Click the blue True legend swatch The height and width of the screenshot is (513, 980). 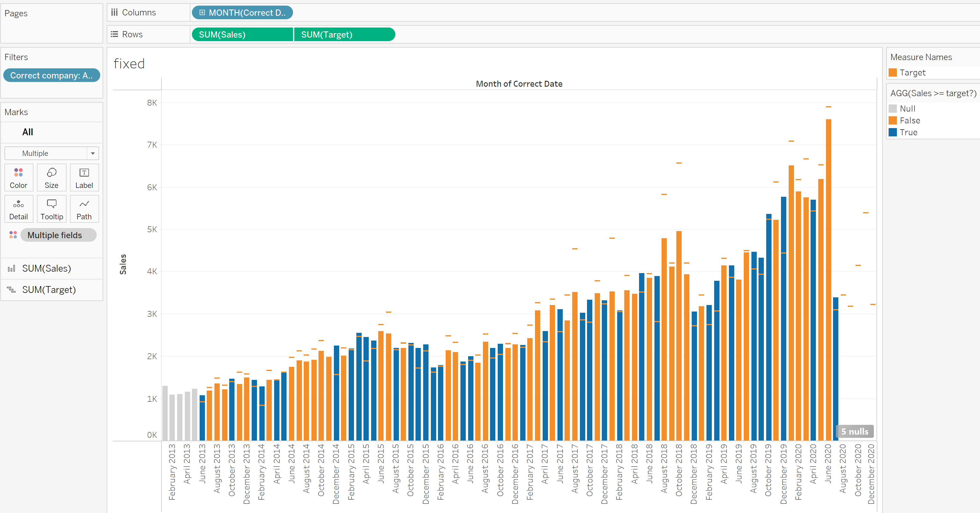(892, 133)
